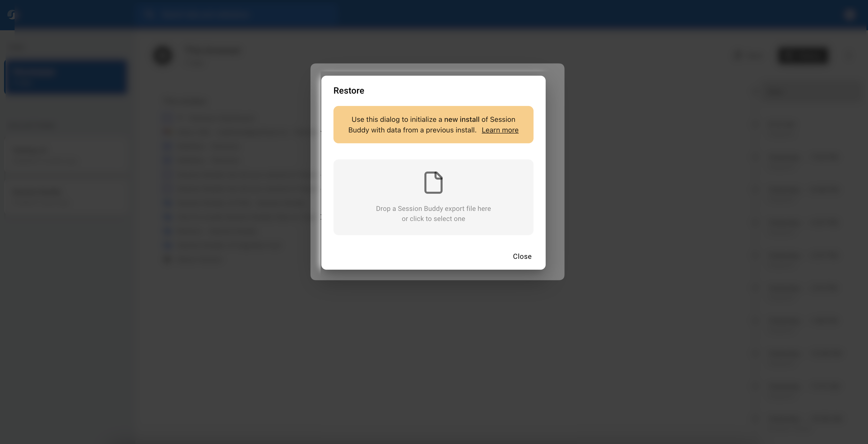Select the highlighted session in the left sidebar
Viewport: 868px width, 444px height.
[x=66, y=76]
